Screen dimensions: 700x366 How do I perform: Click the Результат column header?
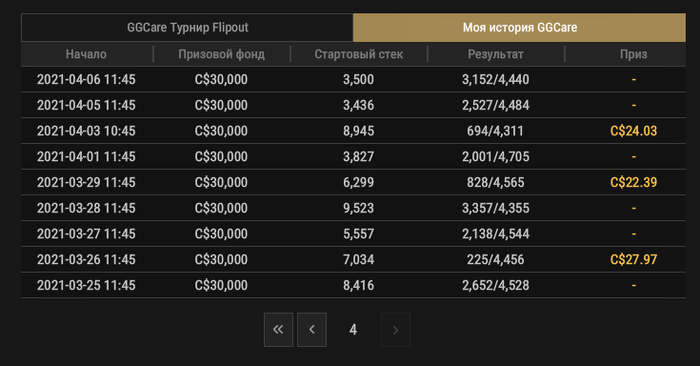point(496,54)
